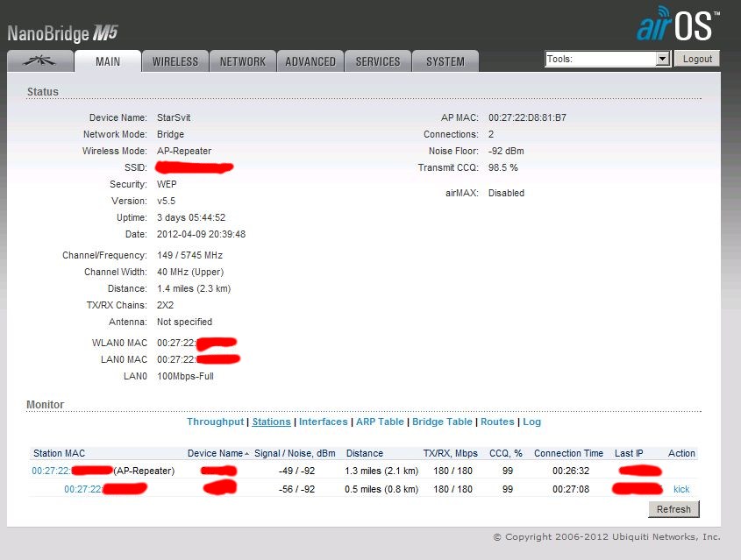741x560 pixels.
Task: Expand the Tools dropdown arrow
Action: (663, 59)
